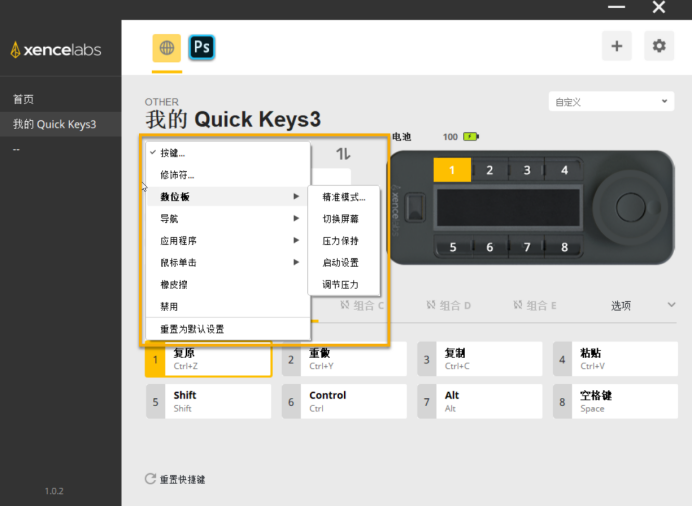This screenshot has width=693, height=506.
Task: Select device key 4 on Quick Keys image
Action: (564, 170)
